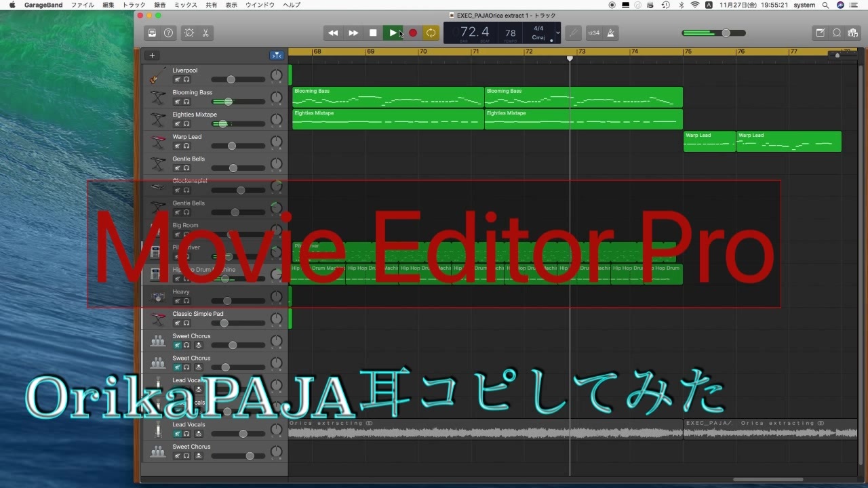Open the ミックス menu
This screenshot has height=488, width=868.
click(x=186, y=5)
